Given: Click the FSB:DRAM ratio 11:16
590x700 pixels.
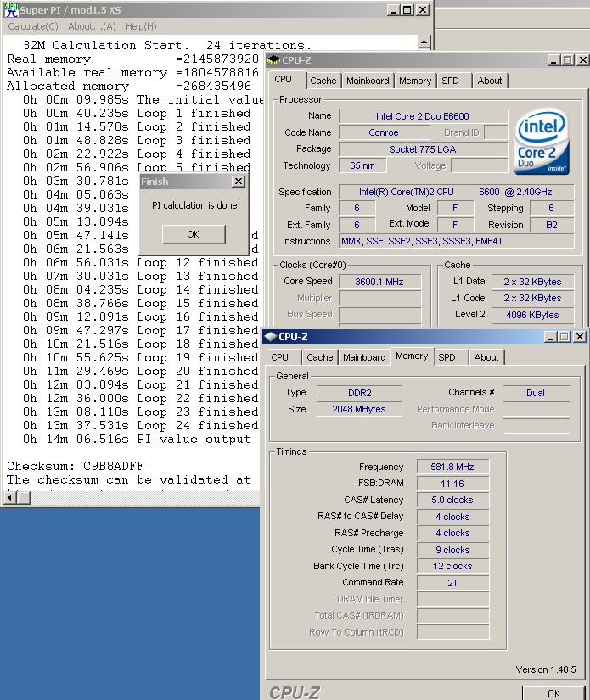Looking at the screenshot, I should (x=452, y=484).
